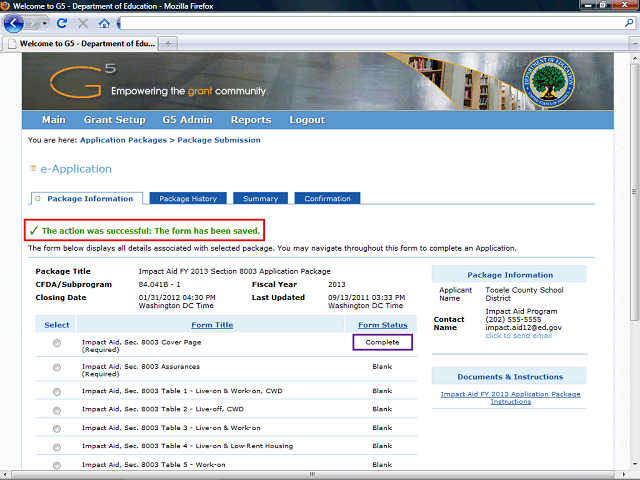Click the Fiscal Year value 2013
Image resolution: width=640 pixels, height=480 pixels.
pos(337,284)
